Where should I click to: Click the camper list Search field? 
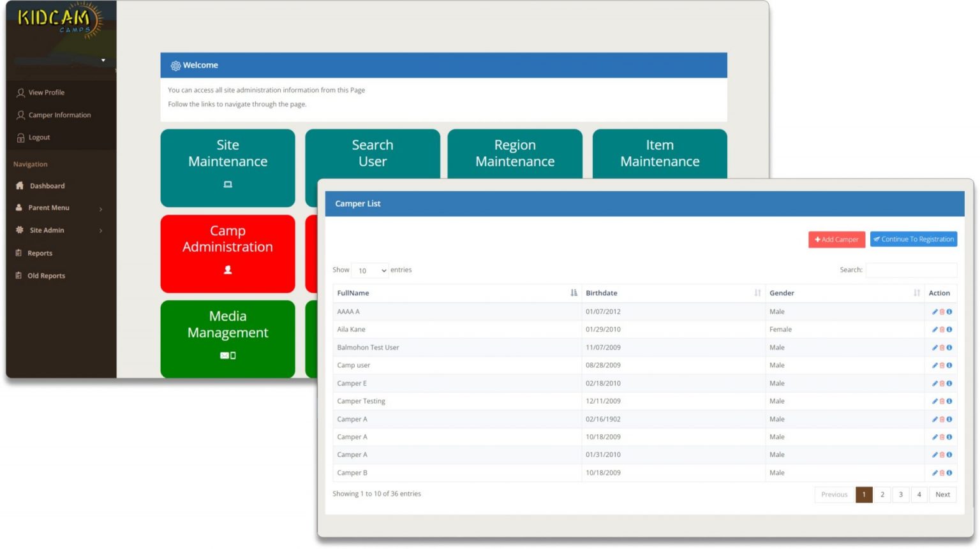tap(910, 270)
